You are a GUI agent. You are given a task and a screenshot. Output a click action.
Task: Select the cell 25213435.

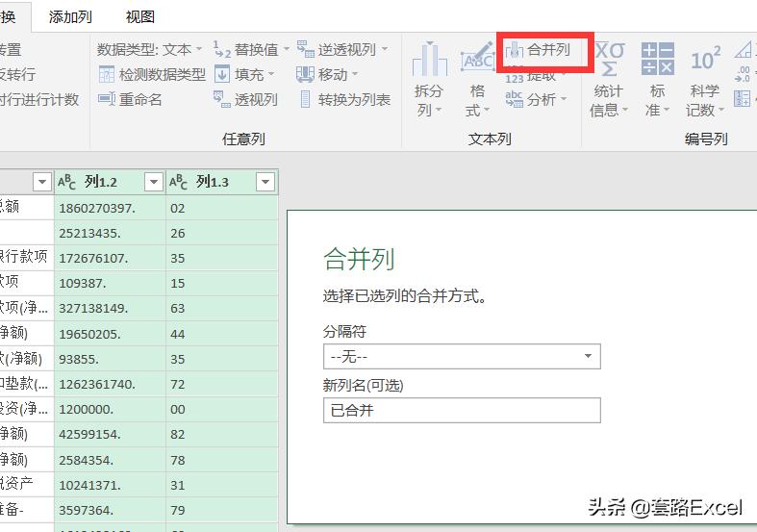pos(110,233)
